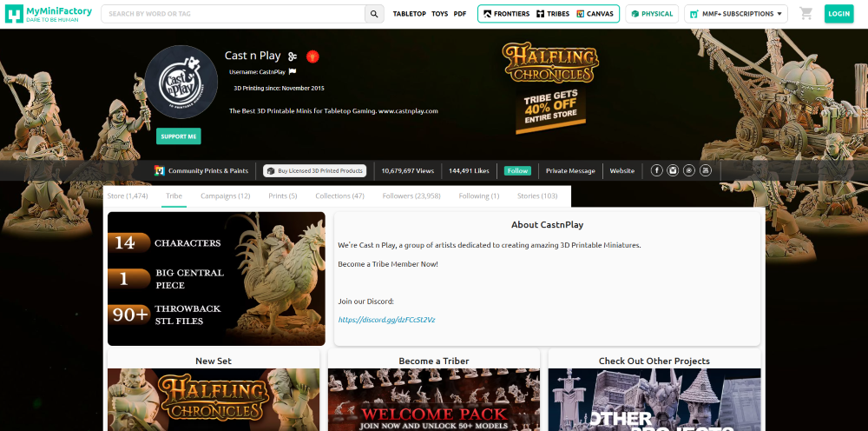Open the Discord invite link
The width and height of the screenshot is (868, 431).
(386, 320)
